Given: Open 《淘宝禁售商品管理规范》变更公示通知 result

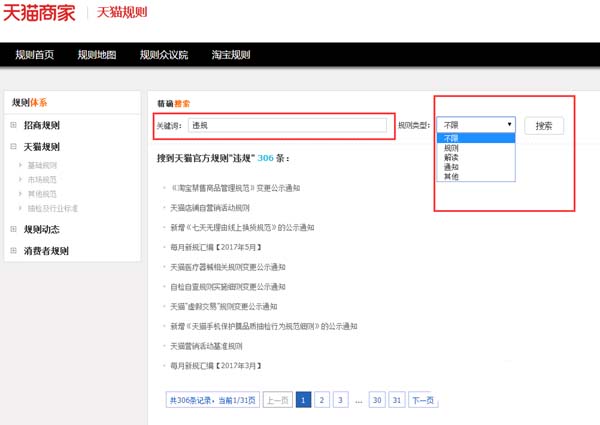Looking at the screenshot, I should coord(235,188).
